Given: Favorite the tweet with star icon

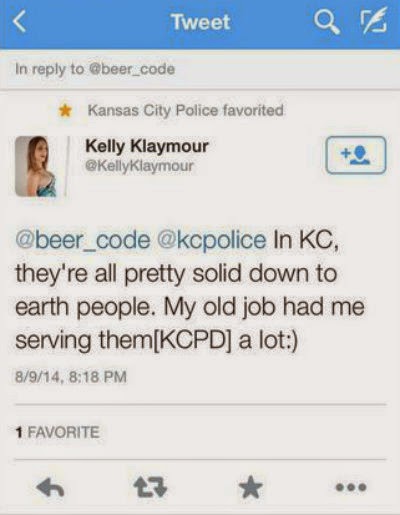Looking at the screenshot, I should tap(250, 487).
